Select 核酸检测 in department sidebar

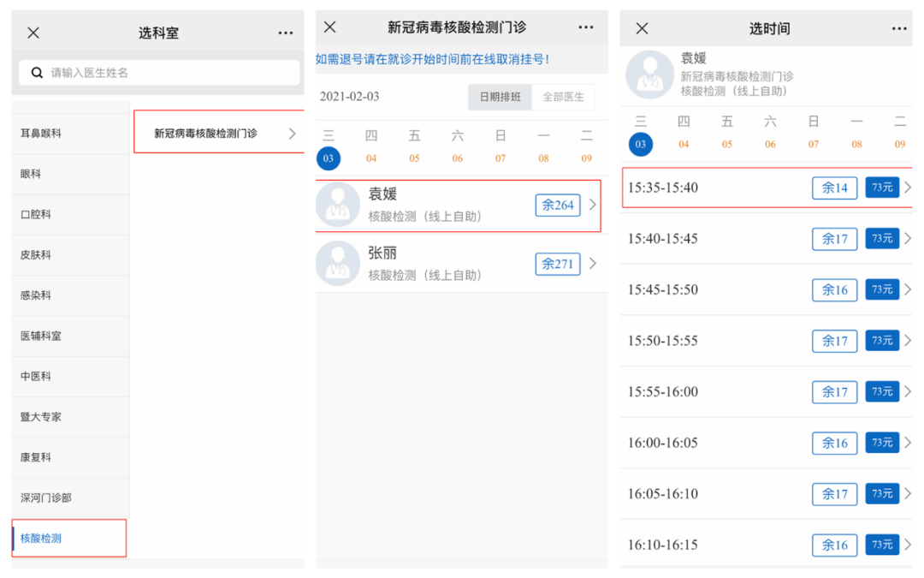[41, 539]
